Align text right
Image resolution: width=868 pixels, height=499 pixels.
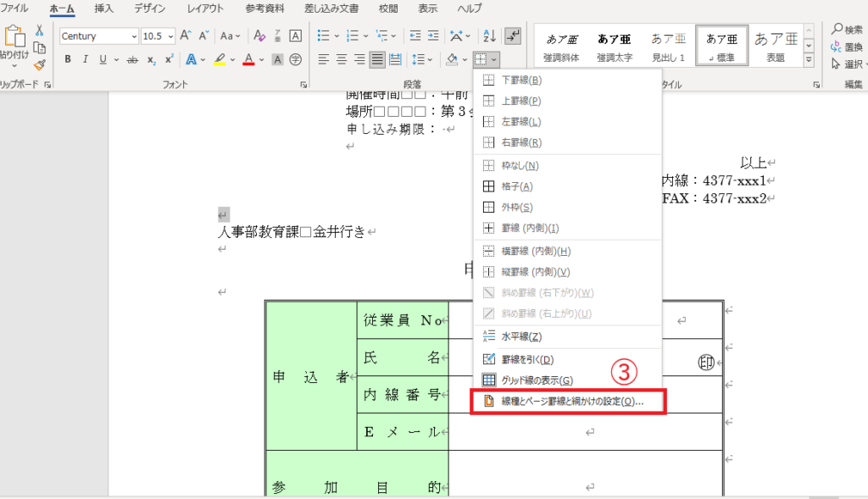click(359, 60)
